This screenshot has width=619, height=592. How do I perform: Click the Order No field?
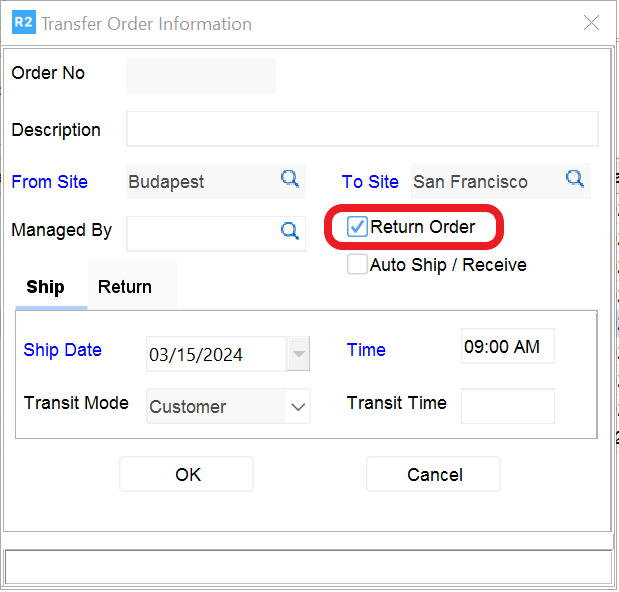[200, 75]
